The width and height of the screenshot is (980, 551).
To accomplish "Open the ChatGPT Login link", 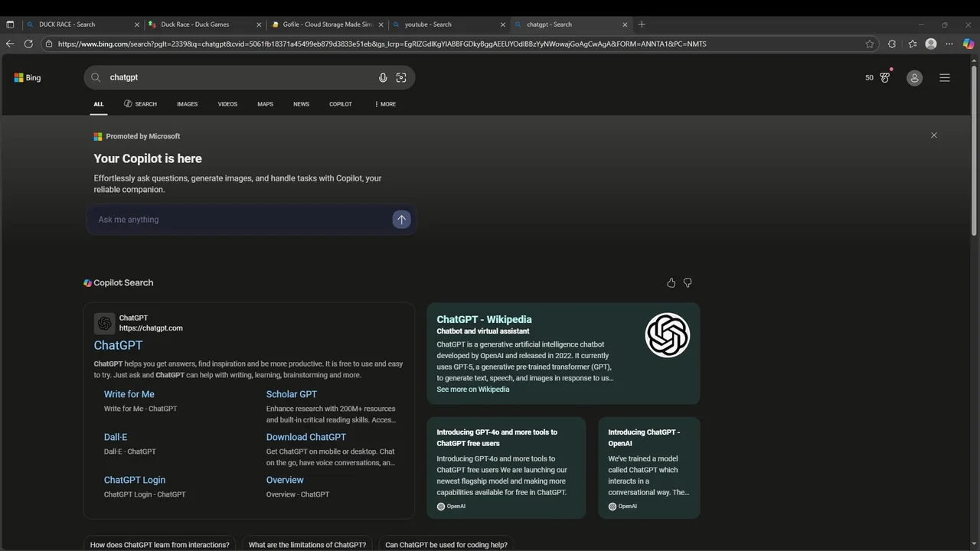I will [135, 480].
